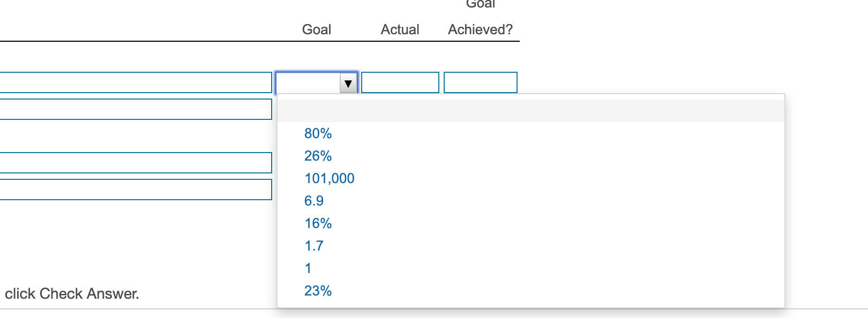Select 16% from the list
Screen dimensions: 868x318
(318, 223)
